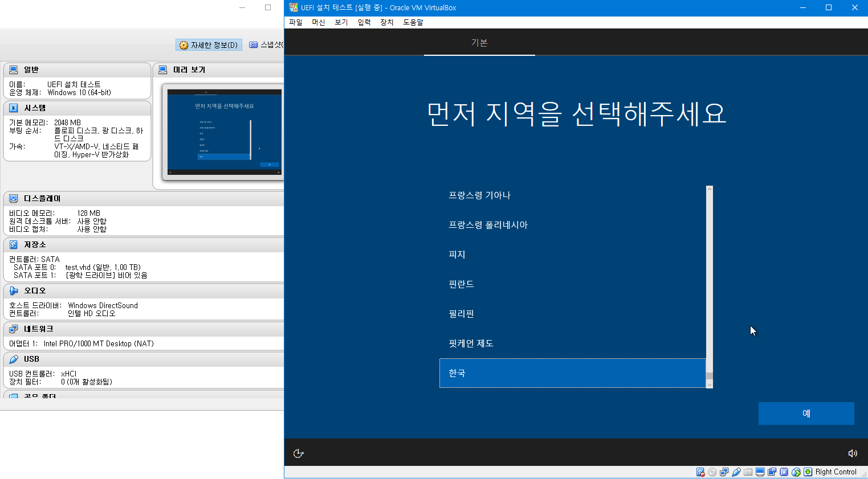Click the Preview section monitor icon
868x479 pixels.
point(162,69)
